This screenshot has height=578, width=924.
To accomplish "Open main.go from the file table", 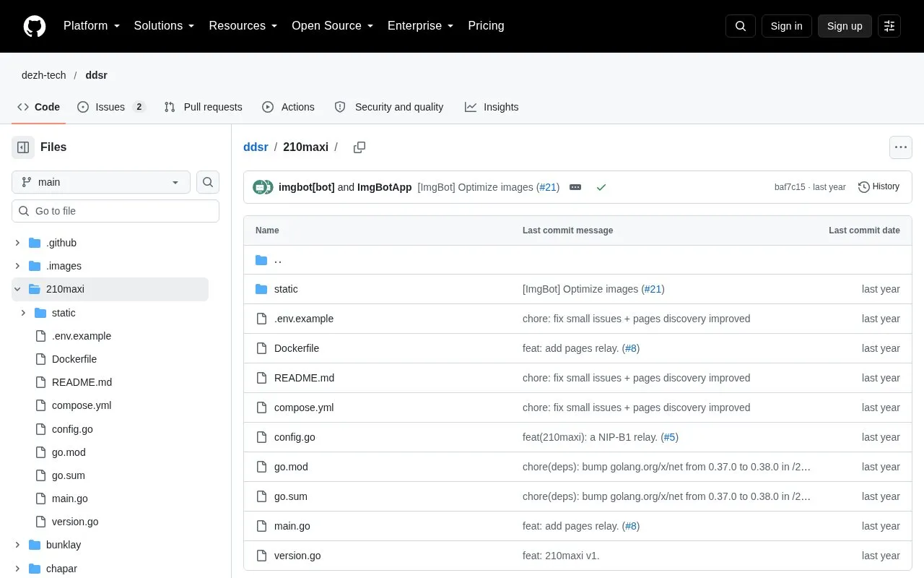I will click(292, 526).
